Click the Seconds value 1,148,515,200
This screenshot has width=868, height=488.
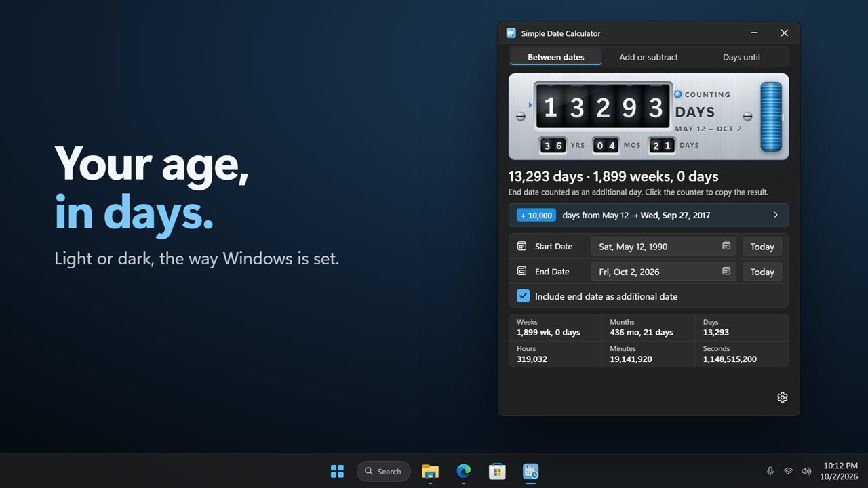coord(730,359)
